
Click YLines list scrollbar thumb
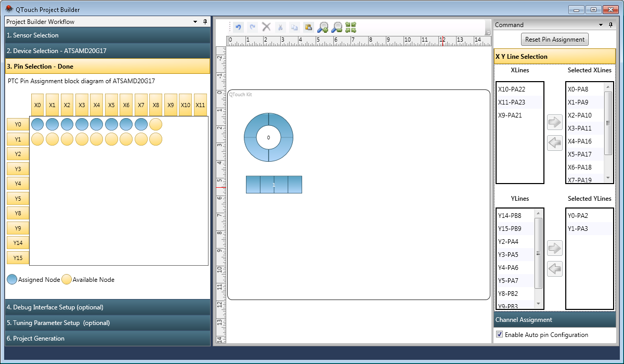(539, 253)
